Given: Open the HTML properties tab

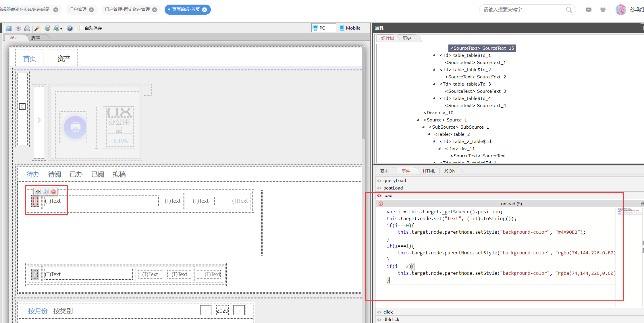Looking at the screenshot, I should coord(429,171).
